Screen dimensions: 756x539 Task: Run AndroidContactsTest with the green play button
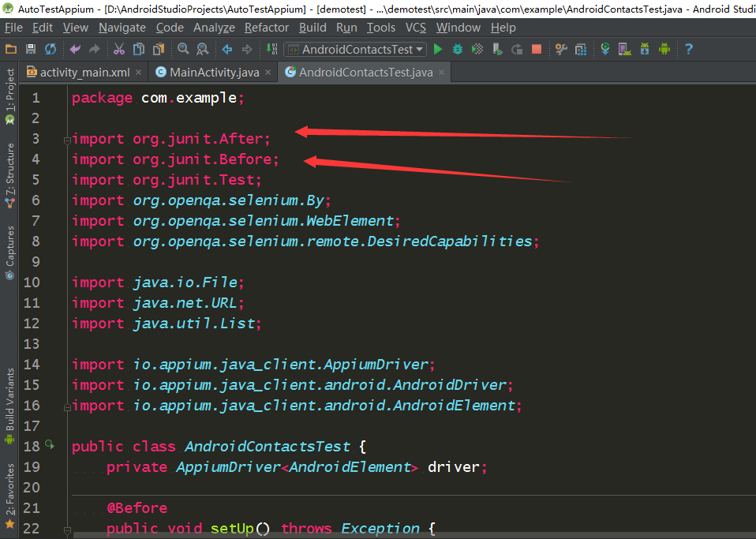coord(438,49)
